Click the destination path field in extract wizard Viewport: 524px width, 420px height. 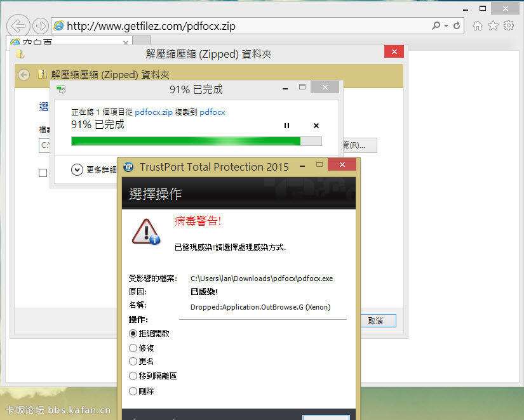point(44,145)
